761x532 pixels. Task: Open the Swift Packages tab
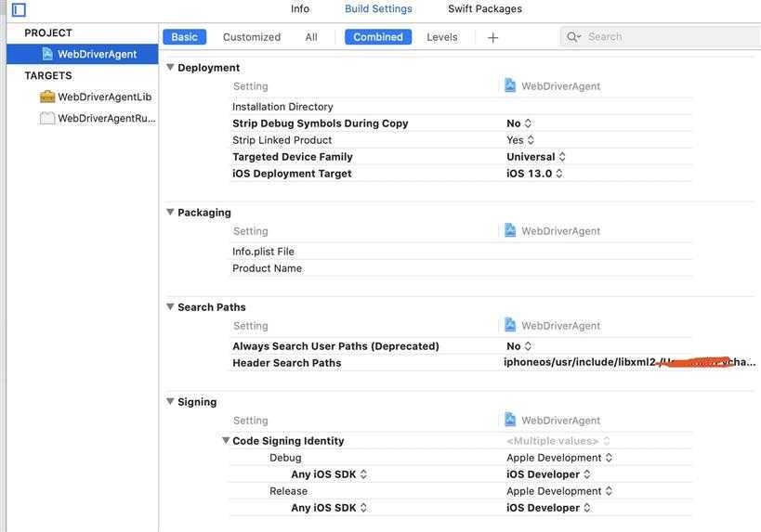485,8
